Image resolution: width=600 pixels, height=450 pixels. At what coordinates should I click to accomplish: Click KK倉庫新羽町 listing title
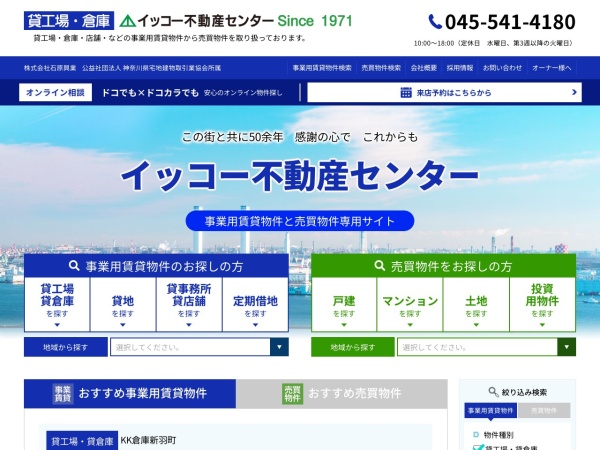(148, 440)
